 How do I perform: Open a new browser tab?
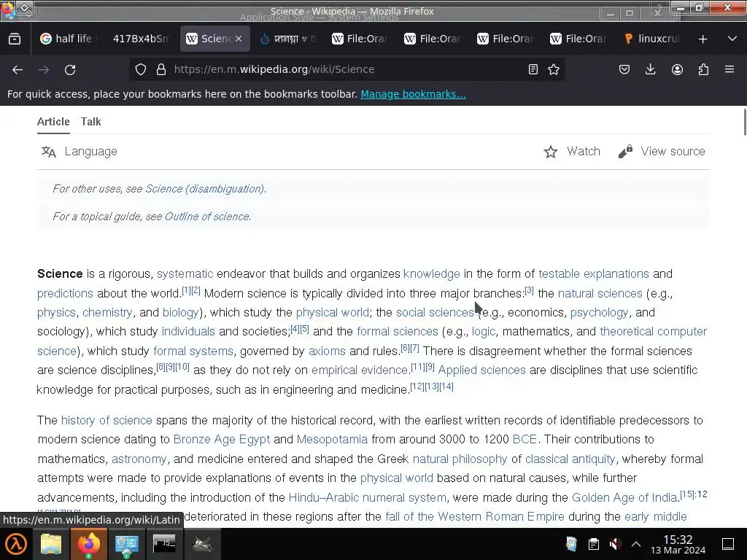(x=703, y=39)
